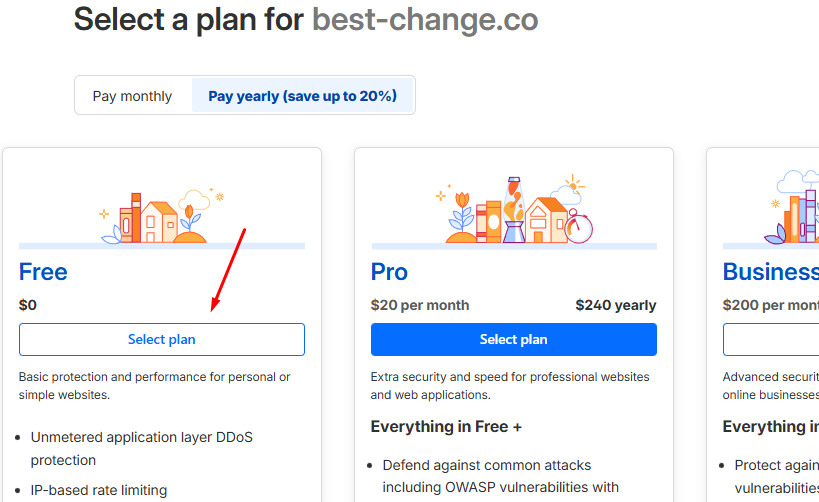Screen dimensions: 819x502
Task: Click the Business plan heading
Action: [770, 272]
